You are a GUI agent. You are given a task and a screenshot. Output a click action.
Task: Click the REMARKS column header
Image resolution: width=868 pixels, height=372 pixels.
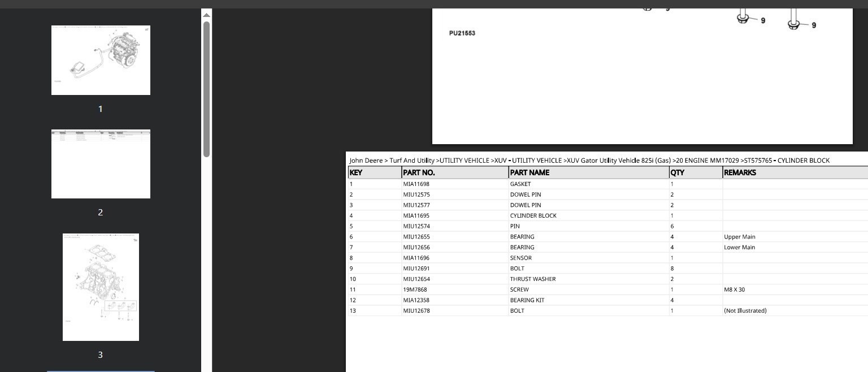click(795, 172)
